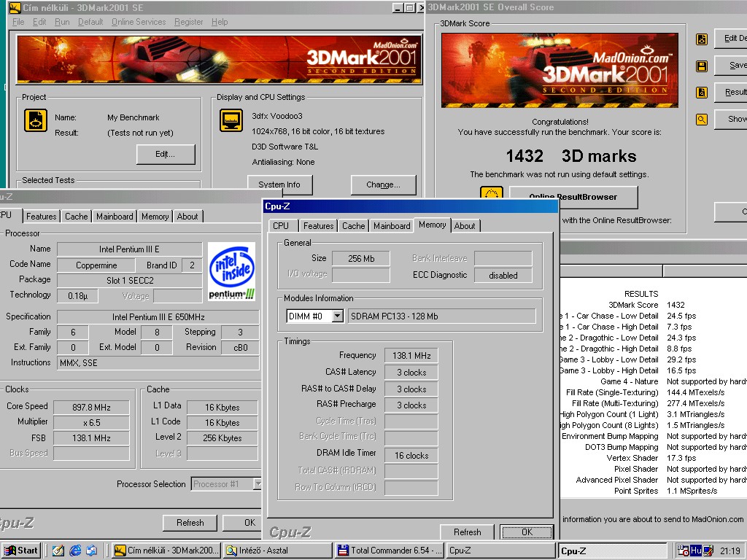The width and height of the screenshot is (747, 560).
Task: Click the Project benchmark icon in 3DMark
Action: coord(36,120)
